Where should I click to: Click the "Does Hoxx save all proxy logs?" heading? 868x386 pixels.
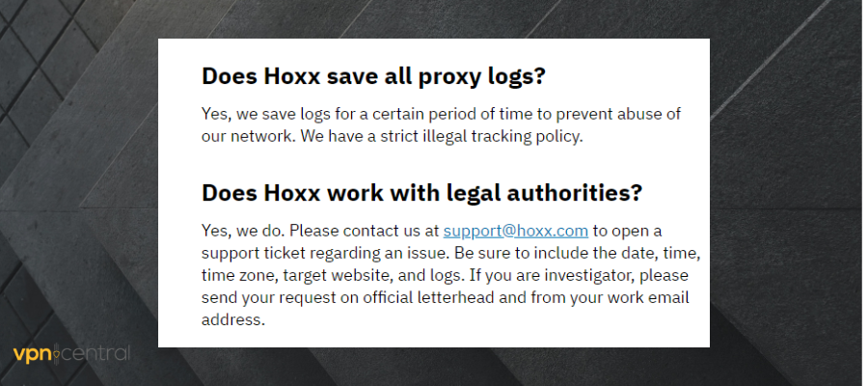coord(381,76)
